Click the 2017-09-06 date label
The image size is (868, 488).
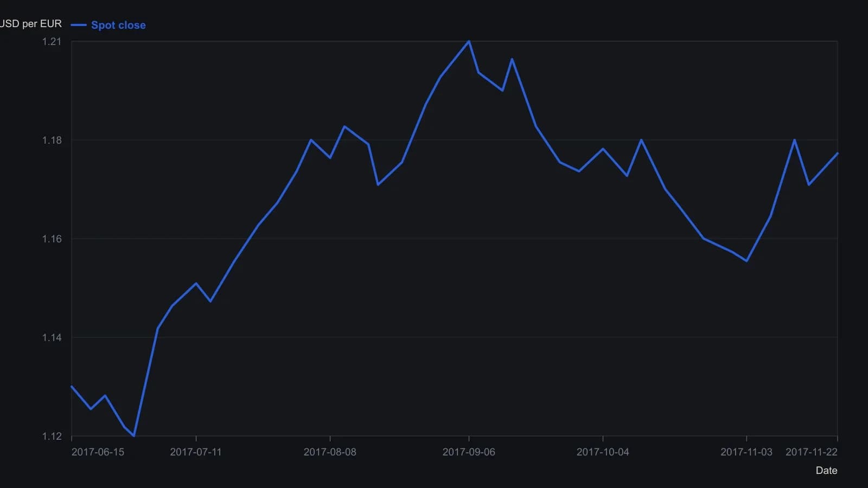click(x=469, y=452)
